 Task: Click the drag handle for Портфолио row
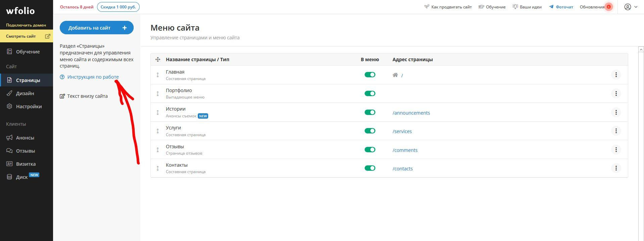[x=157, y=93]
